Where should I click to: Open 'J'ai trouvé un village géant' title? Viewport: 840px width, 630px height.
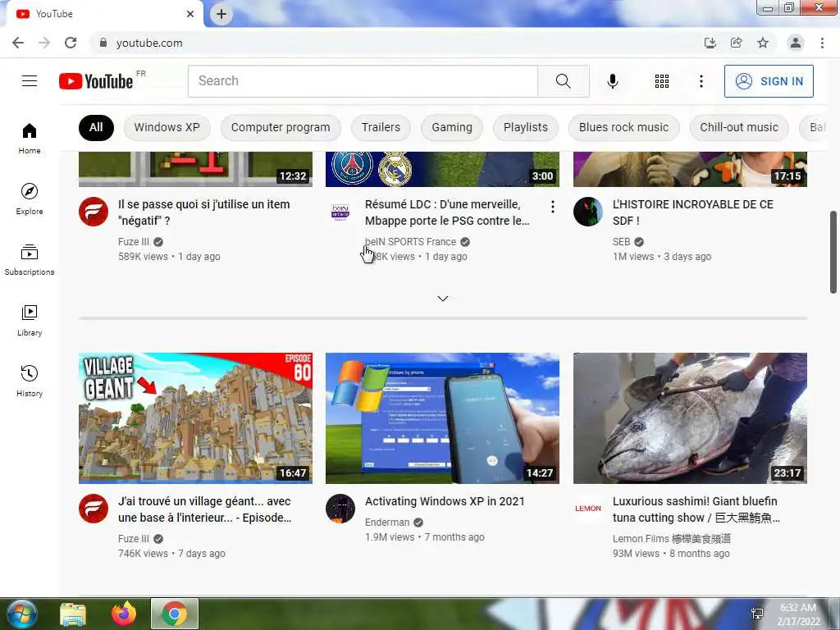click(x=204, y=509)
